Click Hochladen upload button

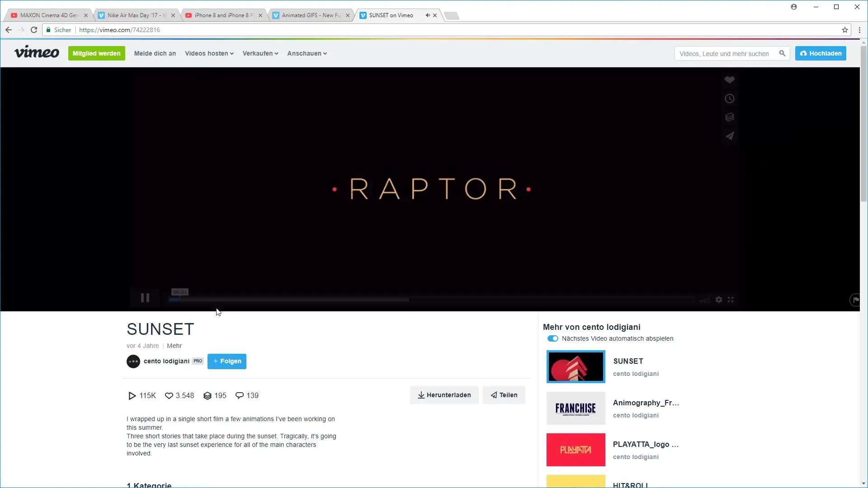tap(821, 53)
